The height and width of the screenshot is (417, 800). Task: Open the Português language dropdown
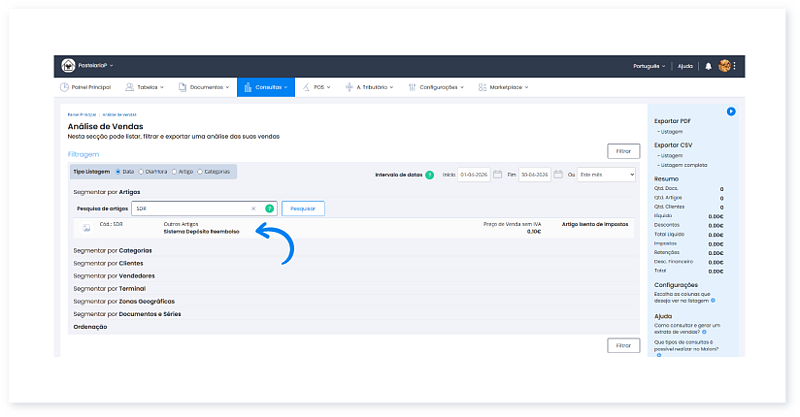tap(650, 66)
